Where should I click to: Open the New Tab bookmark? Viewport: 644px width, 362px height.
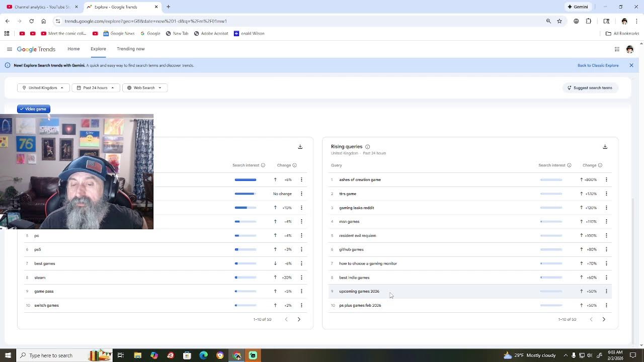click(177, 34)
